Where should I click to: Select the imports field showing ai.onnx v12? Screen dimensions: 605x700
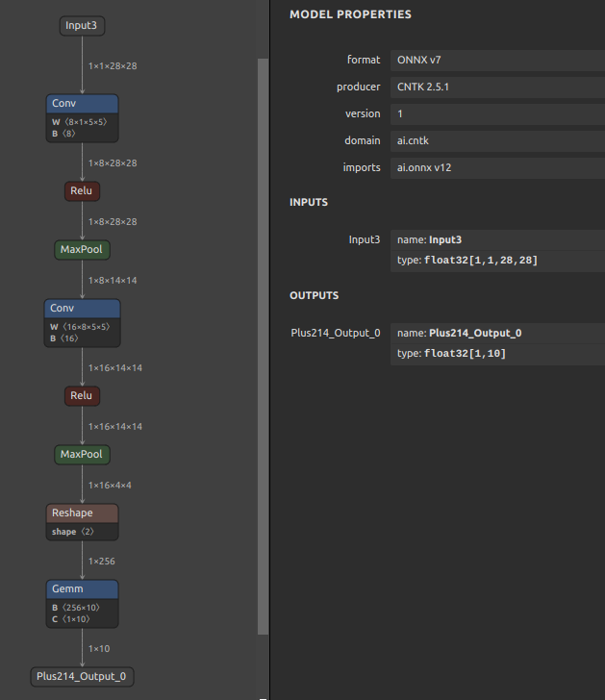click(x=496, y=167)
